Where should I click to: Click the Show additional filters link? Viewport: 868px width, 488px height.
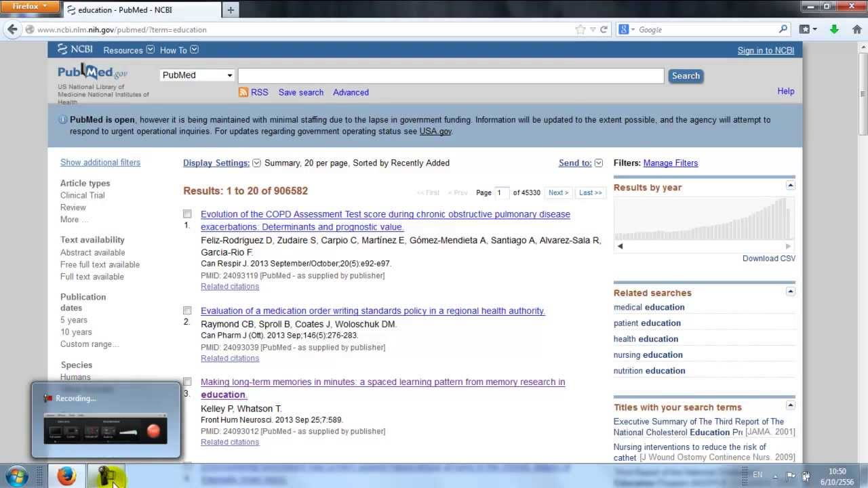tap(100, 163)
